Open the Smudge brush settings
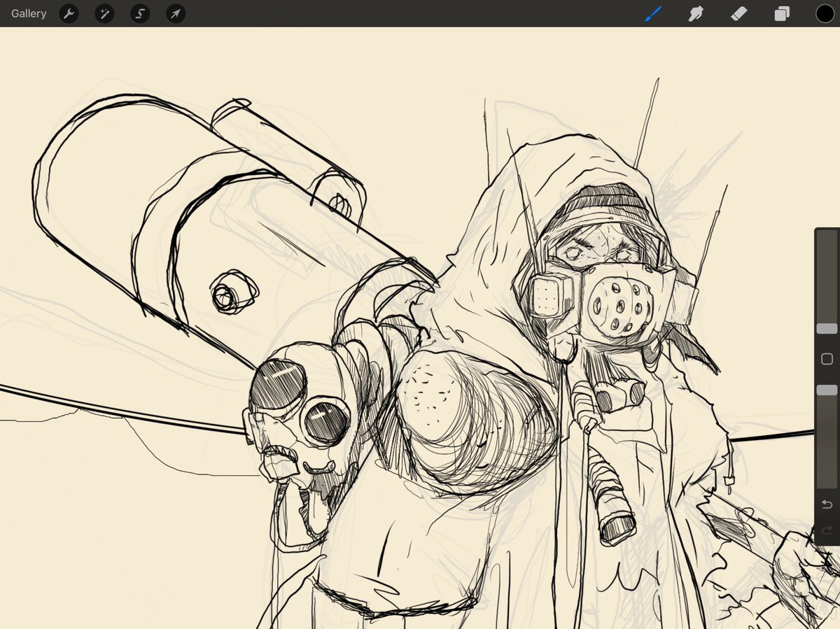The image size is (840, 629). point(696,13)
